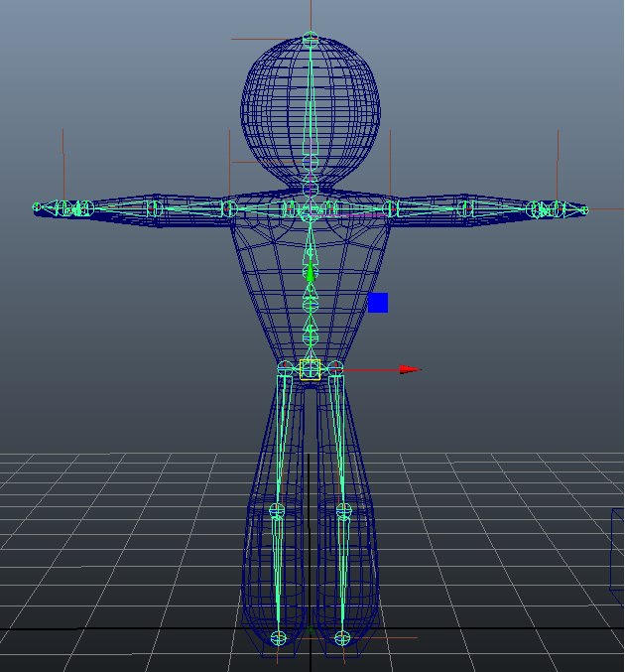Image resolution: width=625 pixels, height=672 pixels.
Task: Select the hip joint of screen-right leg
Action: 335,368
